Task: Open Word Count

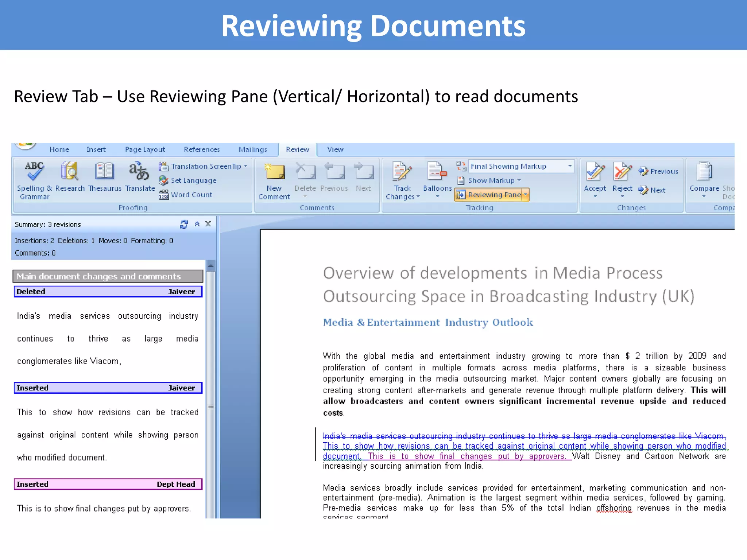Action: coord(186,195)
